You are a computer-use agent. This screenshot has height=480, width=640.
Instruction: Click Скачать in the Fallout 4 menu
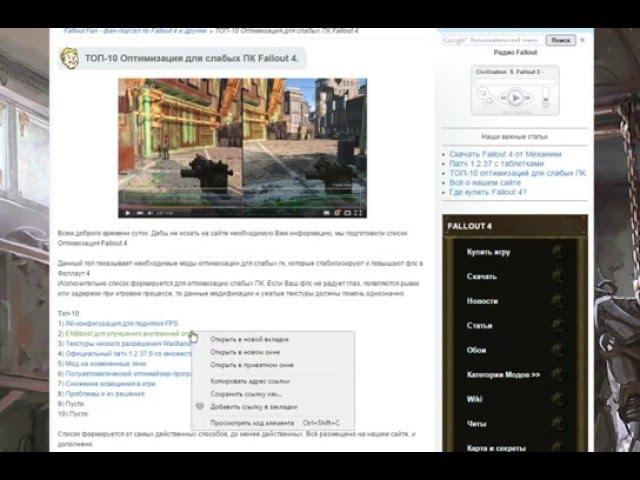coord(482,276)
